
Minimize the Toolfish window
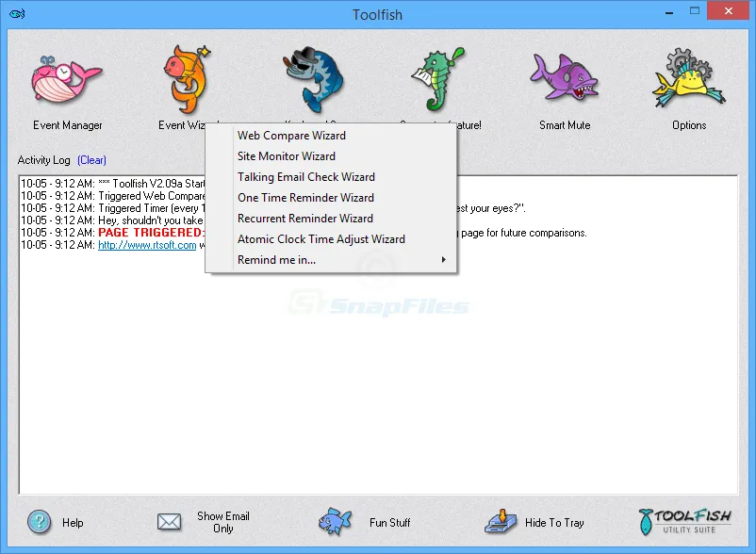coord(669,11)
